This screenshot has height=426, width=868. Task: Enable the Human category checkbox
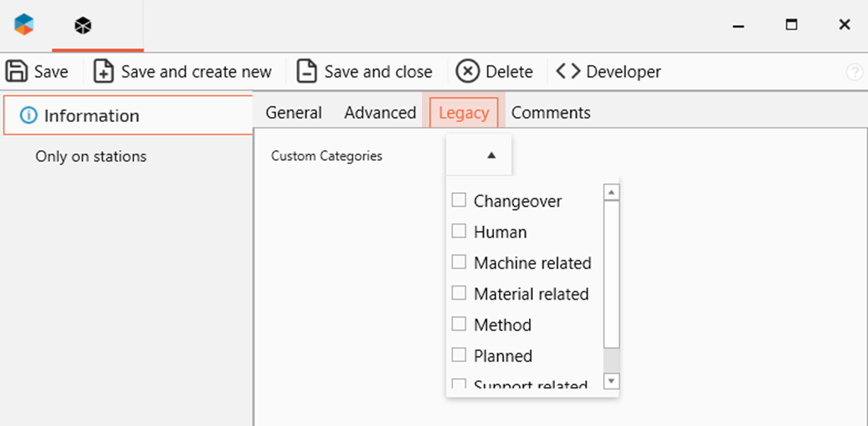[x=459, y=231]
